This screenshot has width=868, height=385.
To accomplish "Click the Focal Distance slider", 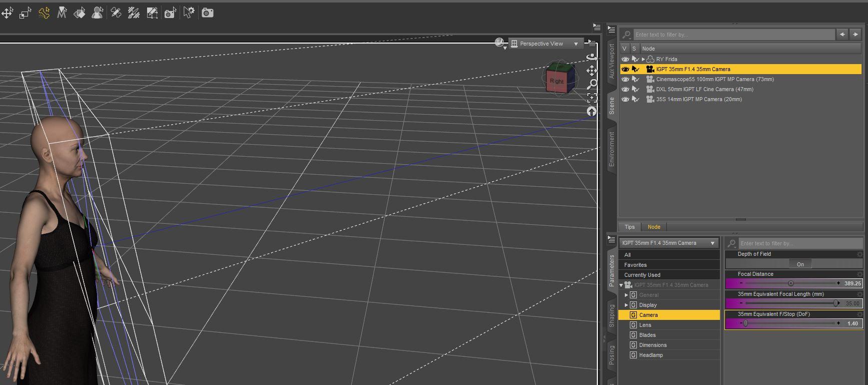I will point(793,283).
